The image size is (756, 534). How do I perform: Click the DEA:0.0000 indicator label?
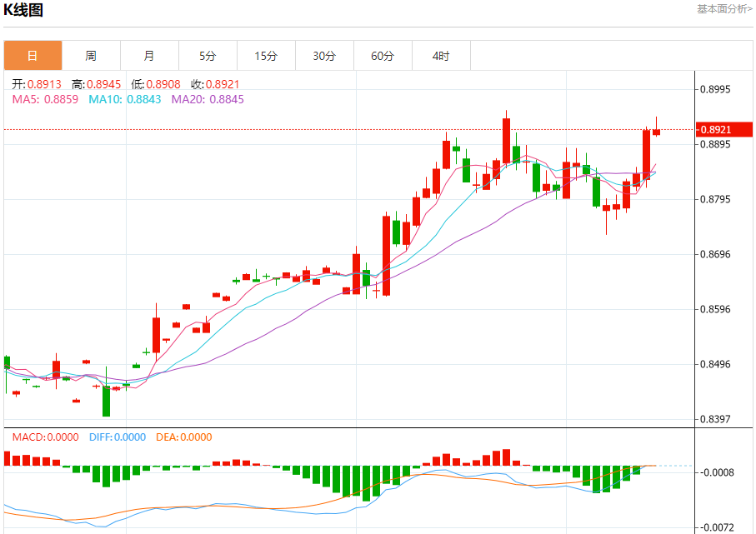[x=183, y=437]
